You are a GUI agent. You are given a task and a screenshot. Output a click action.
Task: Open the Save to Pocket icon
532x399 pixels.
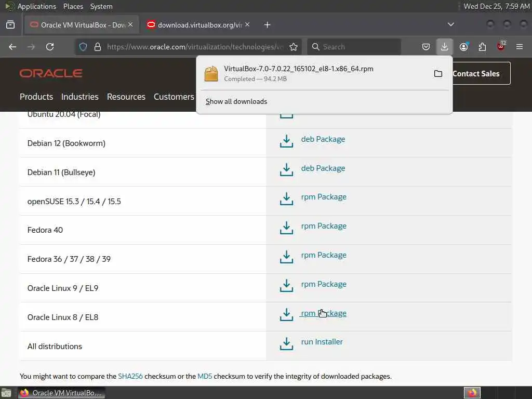[x=426, y=47]
